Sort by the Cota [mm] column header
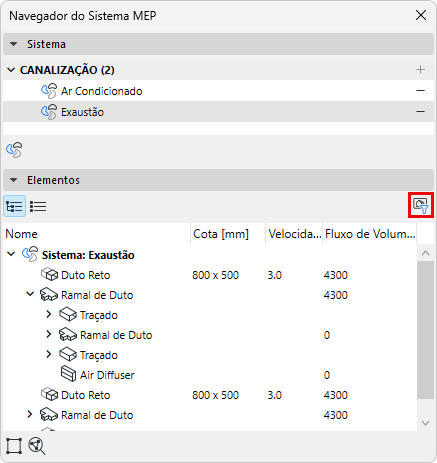Screen dimensions: 437x463 tap(228, 234)
